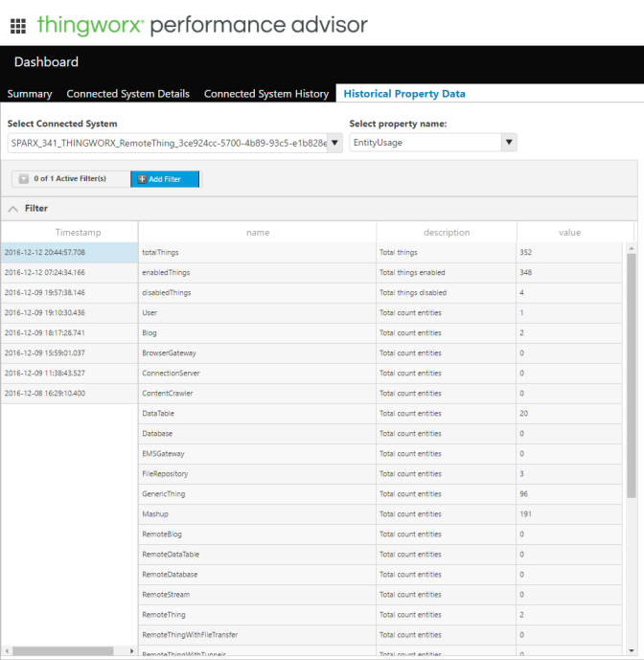Switch to the Summary tab
This screenshot has height=660, width=644.
tap(30, 94)
